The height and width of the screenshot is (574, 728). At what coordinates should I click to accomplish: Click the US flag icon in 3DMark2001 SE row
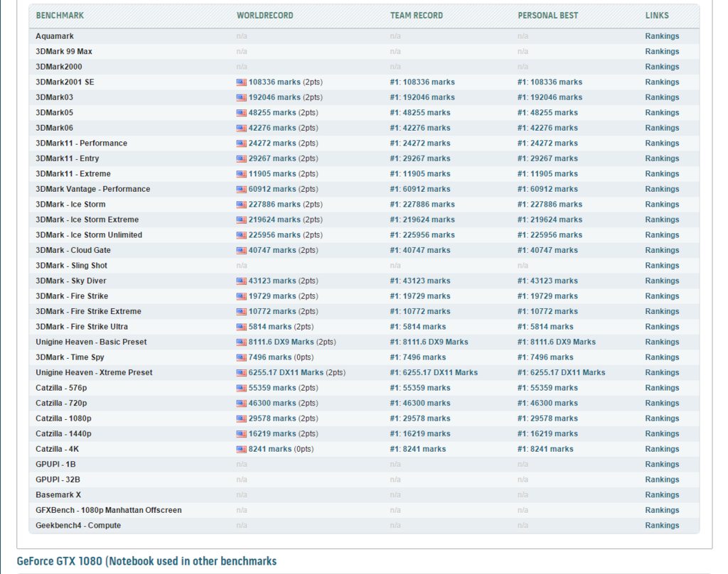242,82
